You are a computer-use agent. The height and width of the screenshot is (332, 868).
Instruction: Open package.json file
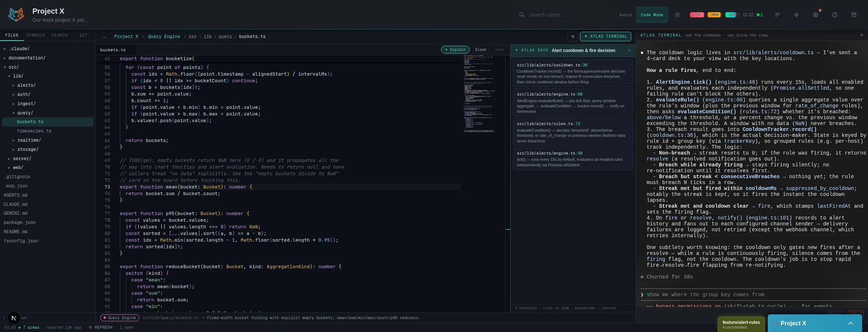[48, 222]
